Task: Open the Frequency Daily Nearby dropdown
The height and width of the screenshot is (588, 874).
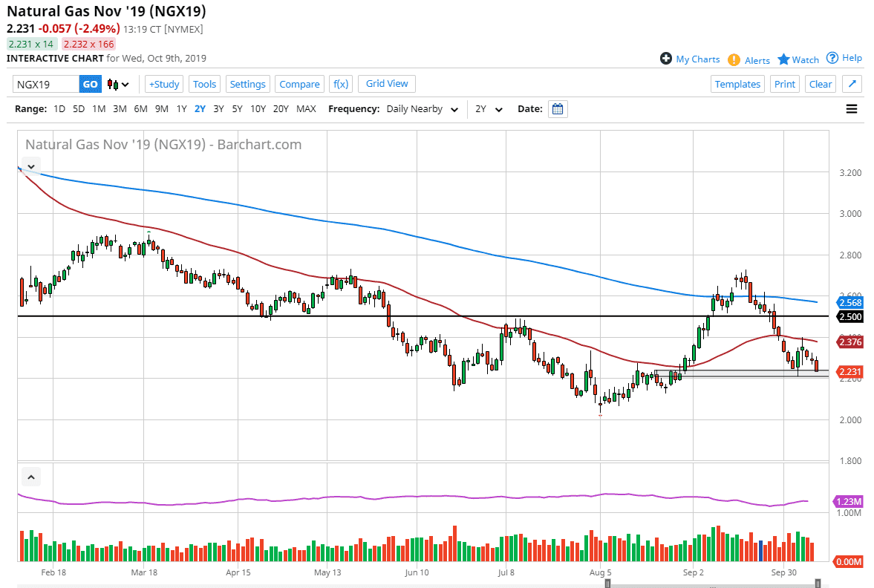Action: click(423, 109)
